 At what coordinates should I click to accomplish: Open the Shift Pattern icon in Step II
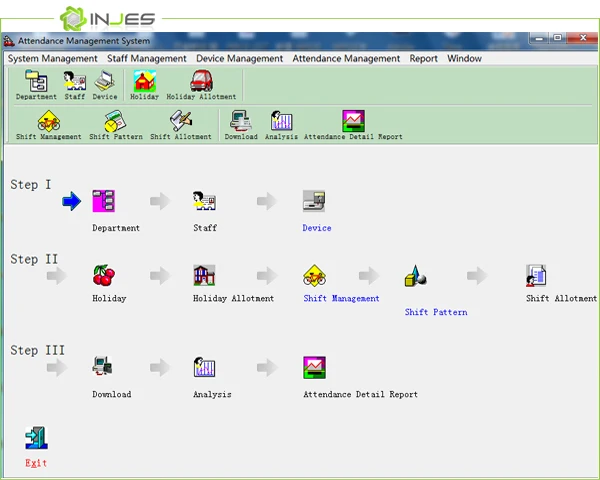(x=416, y=276)
